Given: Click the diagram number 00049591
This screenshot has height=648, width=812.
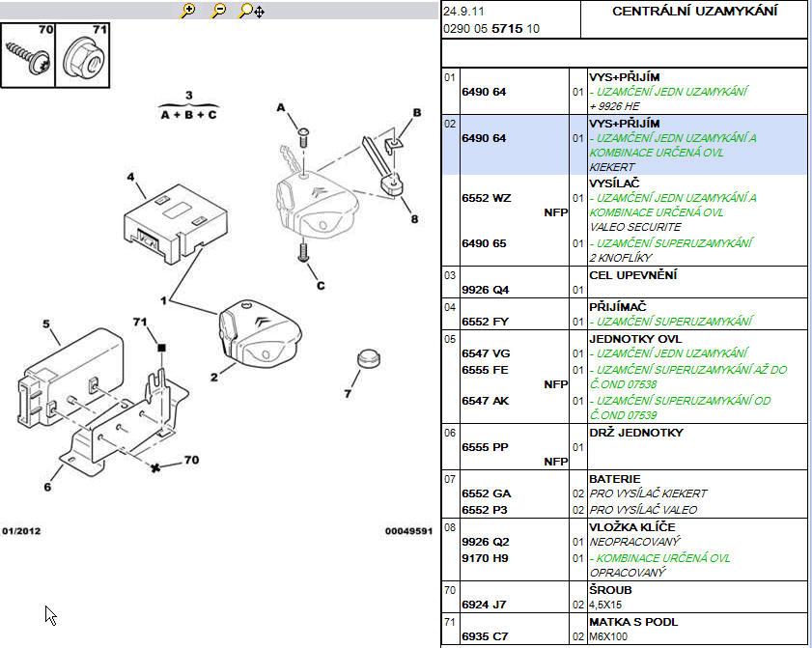Looking at the screenshot, I should point(408,531).
